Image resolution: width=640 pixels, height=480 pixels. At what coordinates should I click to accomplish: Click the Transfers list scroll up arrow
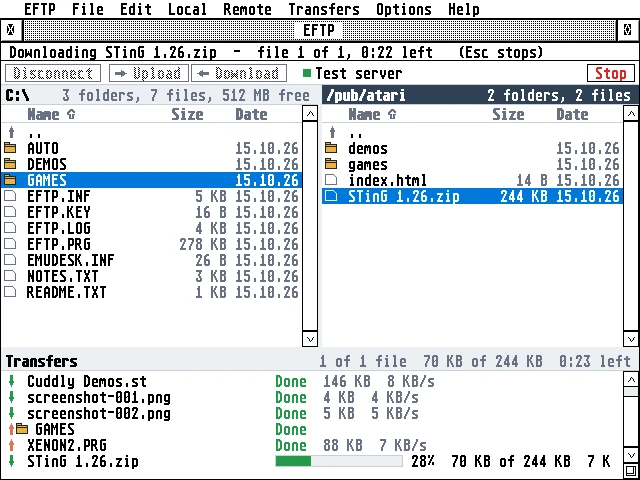pos(631,380)
